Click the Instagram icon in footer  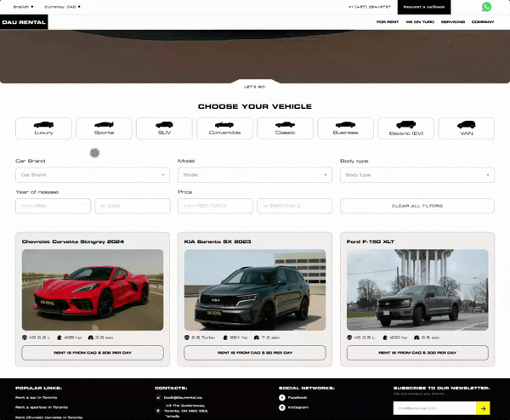(x=282, y=407)
